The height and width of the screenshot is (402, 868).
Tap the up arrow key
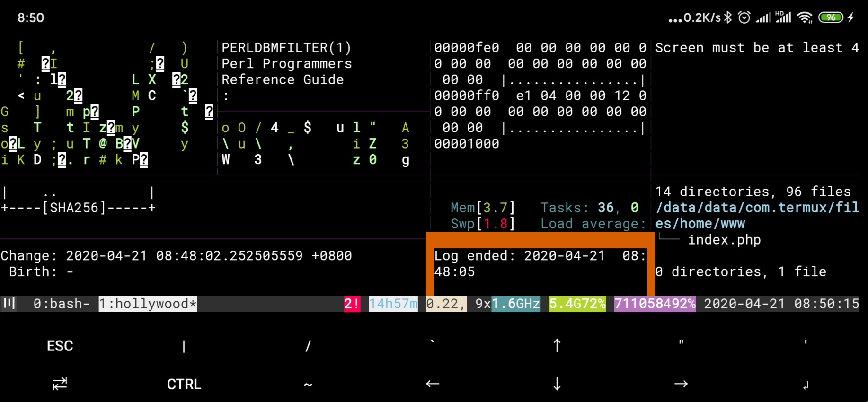[x=557, y=346]
